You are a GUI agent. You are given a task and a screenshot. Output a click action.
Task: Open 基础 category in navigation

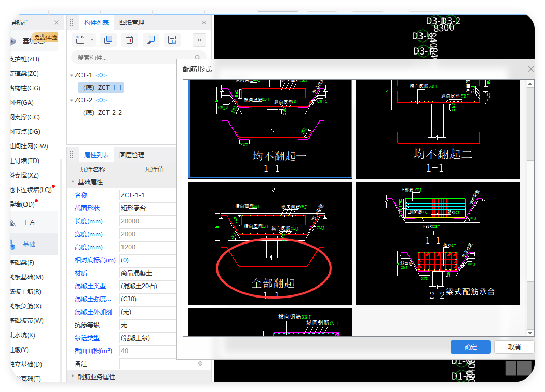click(x=29, y=245)
